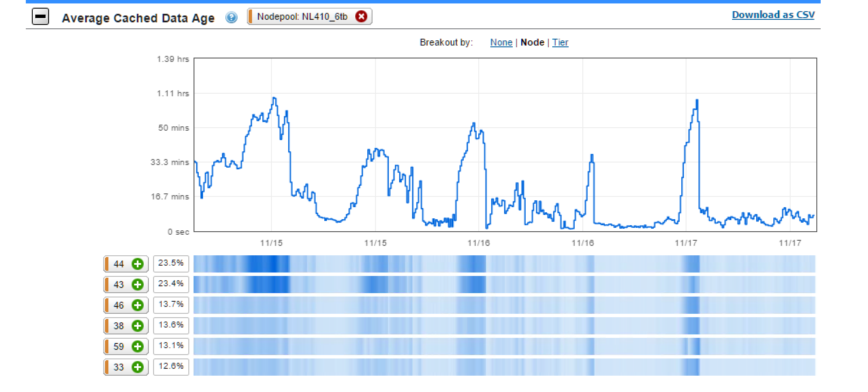Remove the NL410_6tb nodepool filter
The image size is (868, 392).
pos(362,17)
